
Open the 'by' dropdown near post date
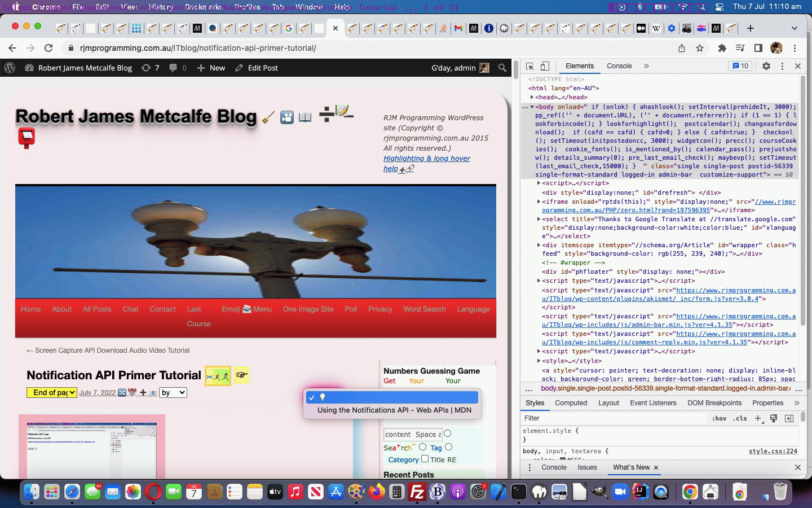173,392
